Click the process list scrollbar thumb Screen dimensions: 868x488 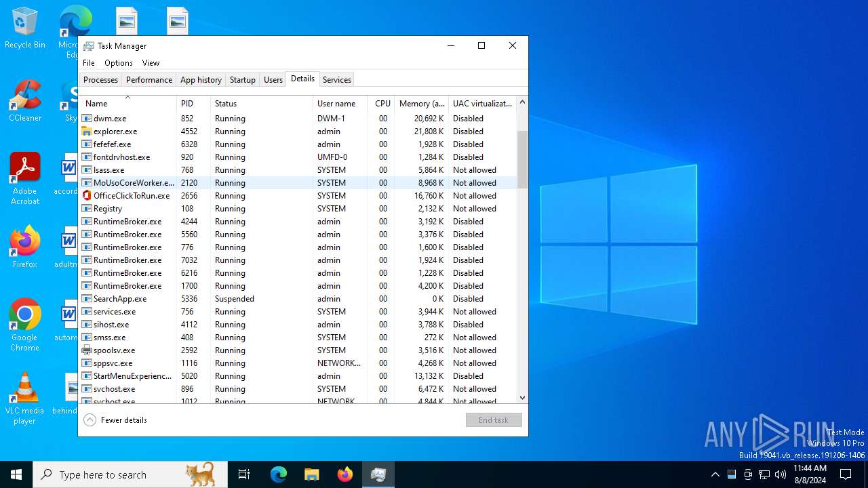(522, 160)
